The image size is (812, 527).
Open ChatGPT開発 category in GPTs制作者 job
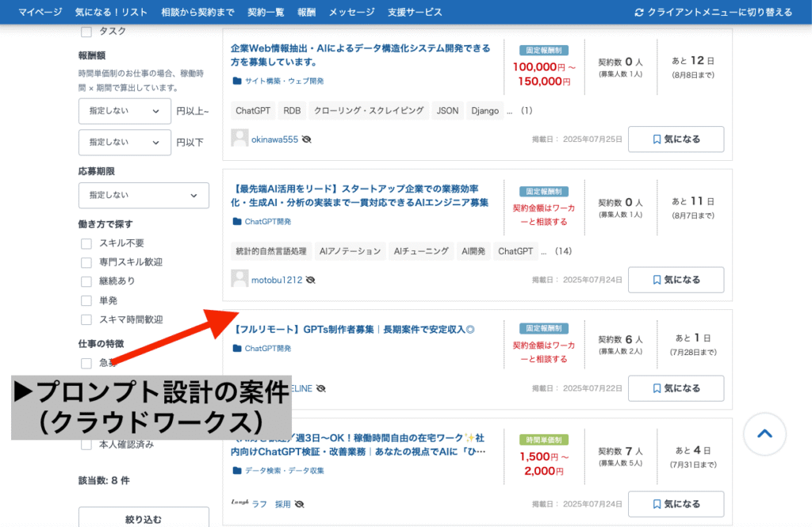point(268,349)
